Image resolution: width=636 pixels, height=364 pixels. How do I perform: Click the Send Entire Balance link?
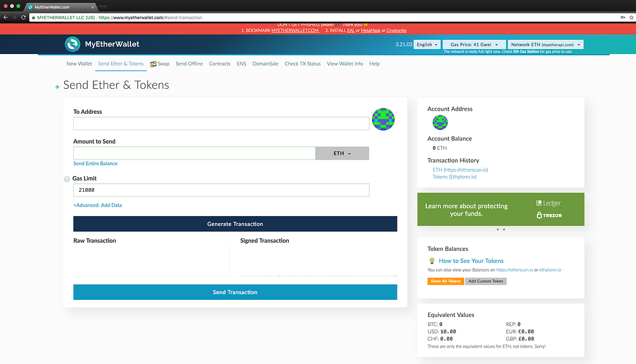[x=95, y=163]
